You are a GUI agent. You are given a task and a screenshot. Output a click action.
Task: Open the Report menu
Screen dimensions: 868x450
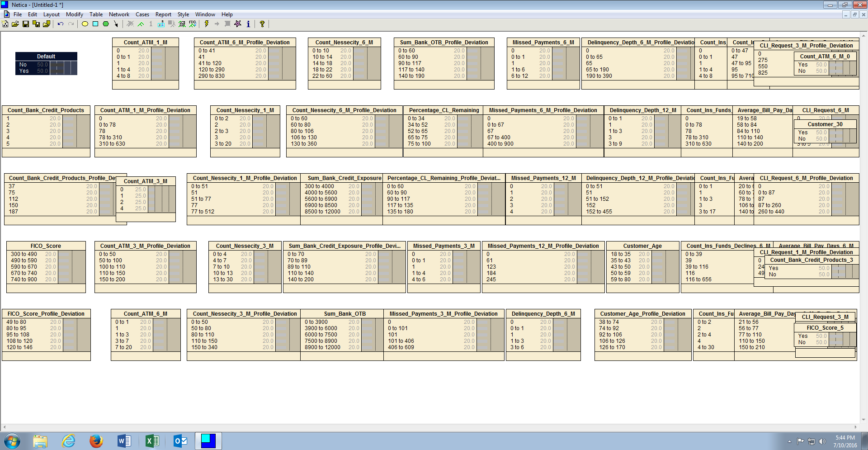point(163,14)
